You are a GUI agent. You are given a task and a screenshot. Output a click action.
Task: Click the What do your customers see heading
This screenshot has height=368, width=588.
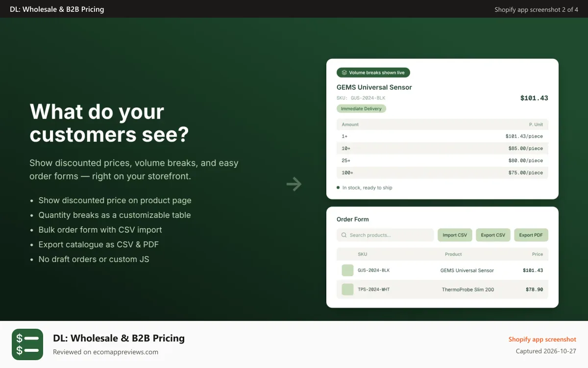coord(109,123)
